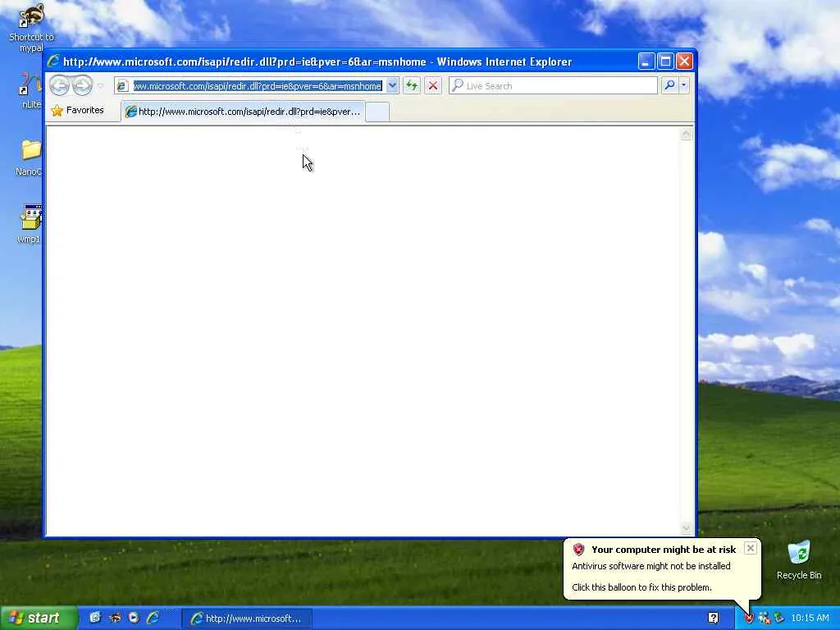
Task: Click the Show Desktop quick launch icon
Action: [x=95, y=618]
